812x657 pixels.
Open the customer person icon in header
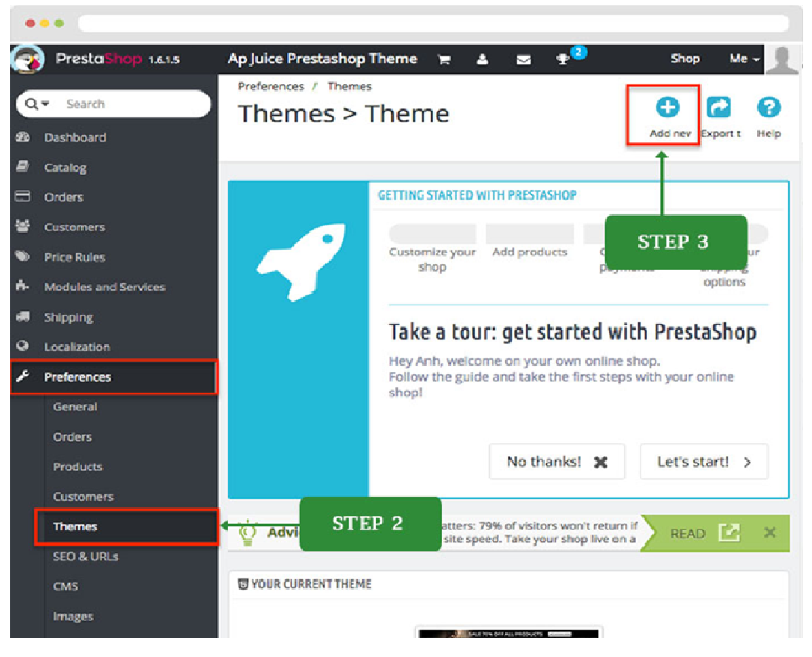482,60
